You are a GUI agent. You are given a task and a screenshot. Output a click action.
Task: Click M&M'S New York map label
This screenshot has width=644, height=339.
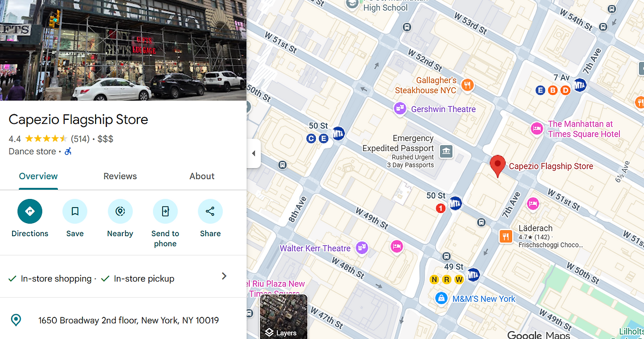click(484, 299)
